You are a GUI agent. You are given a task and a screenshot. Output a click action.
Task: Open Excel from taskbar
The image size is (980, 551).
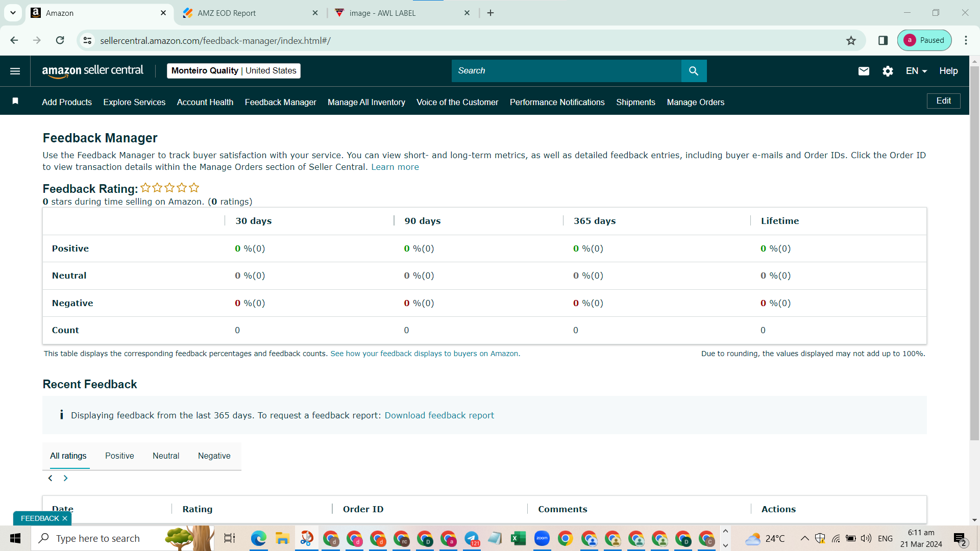click(518, 538)
